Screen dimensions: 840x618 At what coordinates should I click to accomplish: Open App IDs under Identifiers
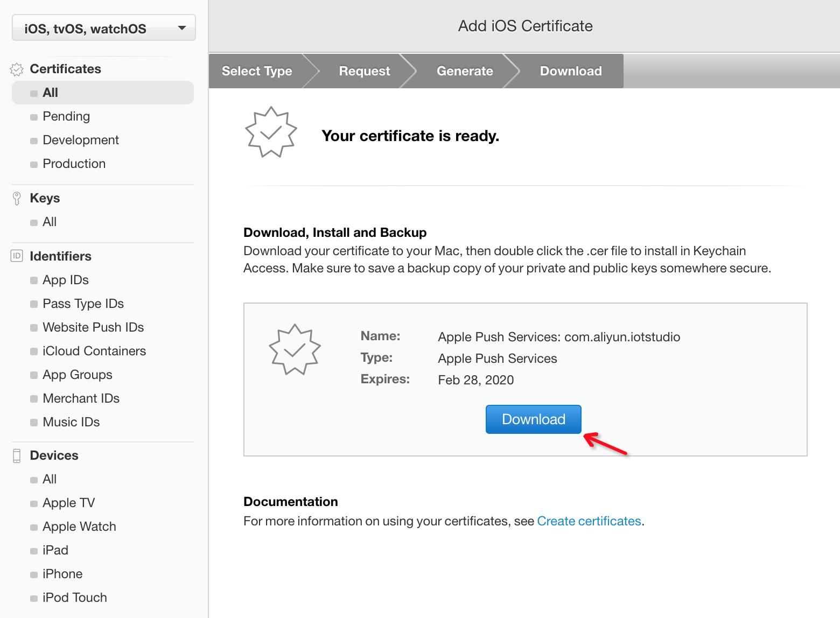coord(66,280)
